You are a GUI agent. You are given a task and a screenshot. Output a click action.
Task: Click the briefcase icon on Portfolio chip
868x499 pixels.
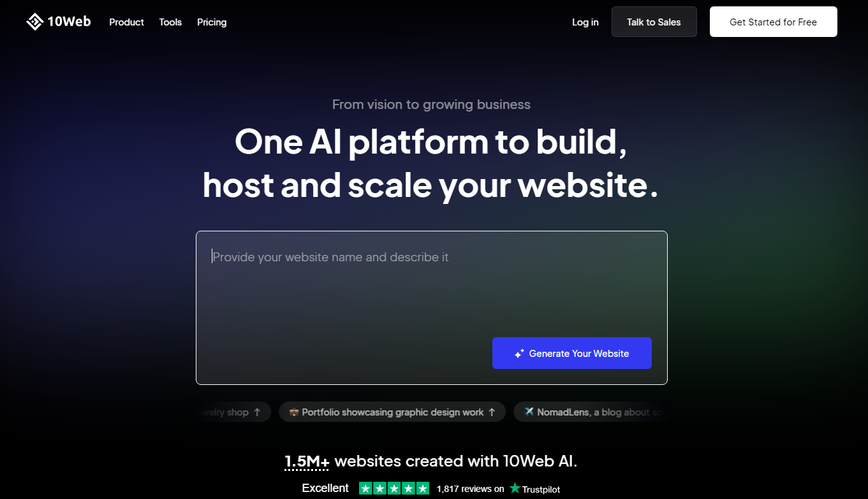tap(294, 412)
